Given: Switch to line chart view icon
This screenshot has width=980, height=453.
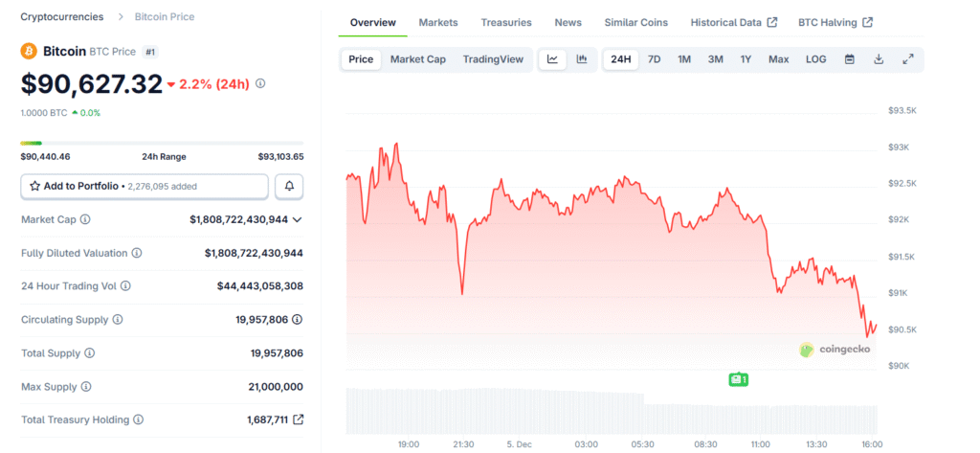Looking at the screenshot, I should pyautogui.click(x=552, y=59).
